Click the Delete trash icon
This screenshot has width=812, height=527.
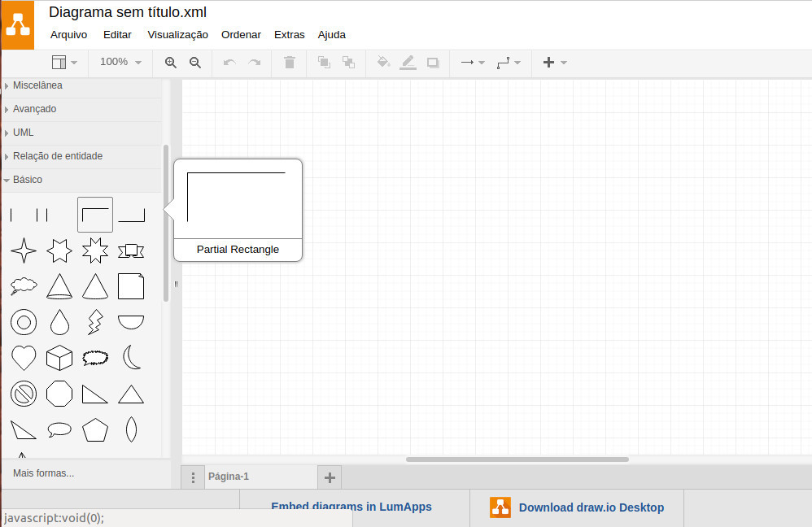pos(290,63)
